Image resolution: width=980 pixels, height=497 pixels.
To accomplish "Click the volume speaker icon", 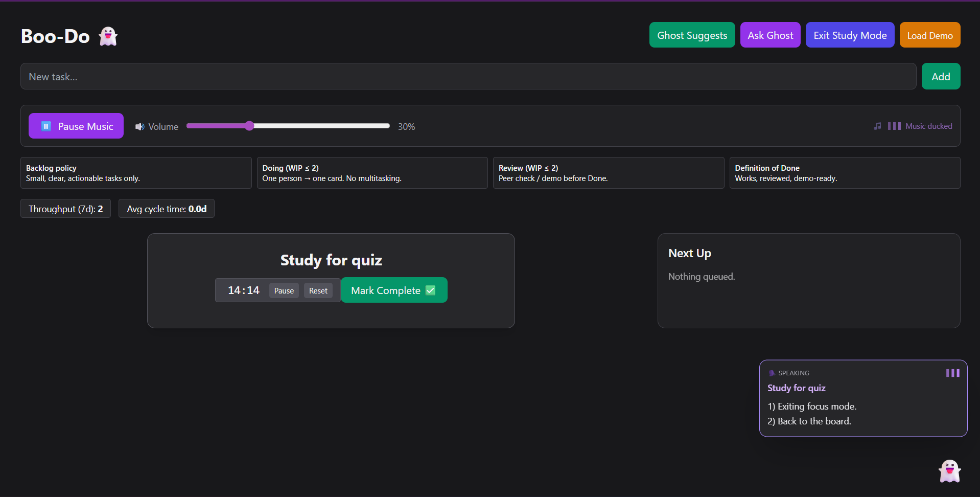I will click(x=139, y=127).
